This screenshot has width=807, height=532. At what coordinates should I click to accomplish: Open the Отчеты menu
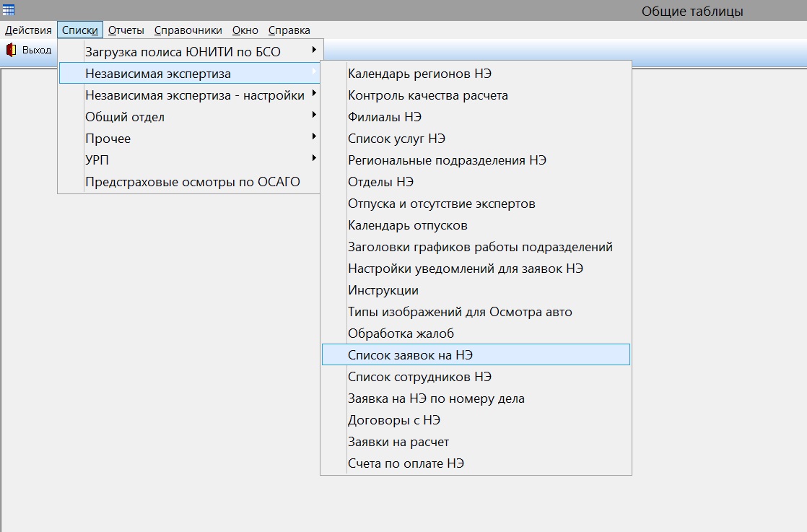126,30
